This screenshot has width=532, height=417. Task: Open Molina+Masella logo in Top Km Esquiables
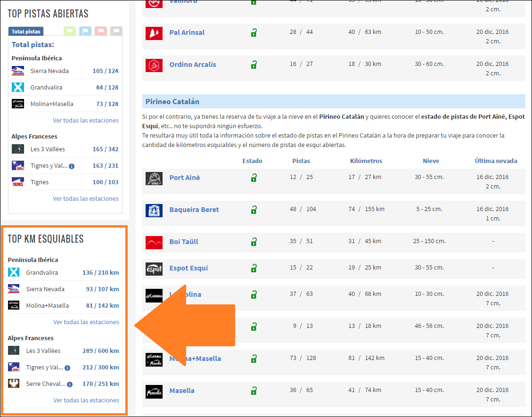coord(14,305)
